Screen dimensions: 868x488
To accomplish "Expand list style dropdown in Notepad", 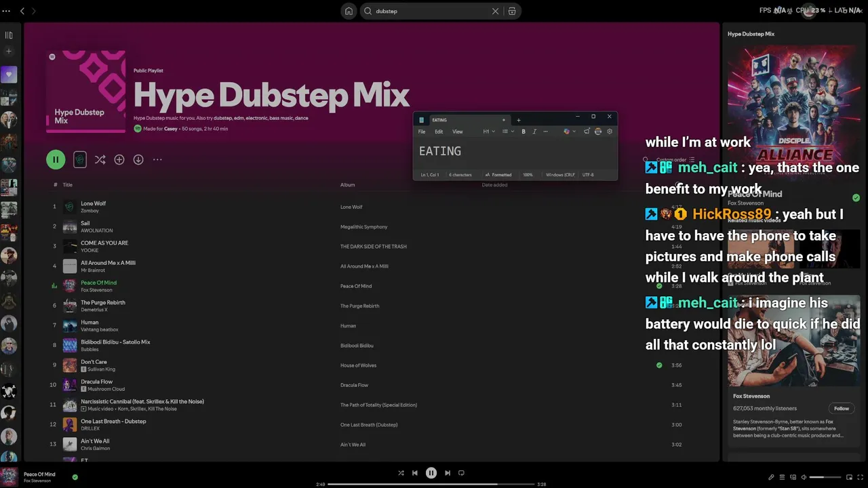I will (508, 131).
